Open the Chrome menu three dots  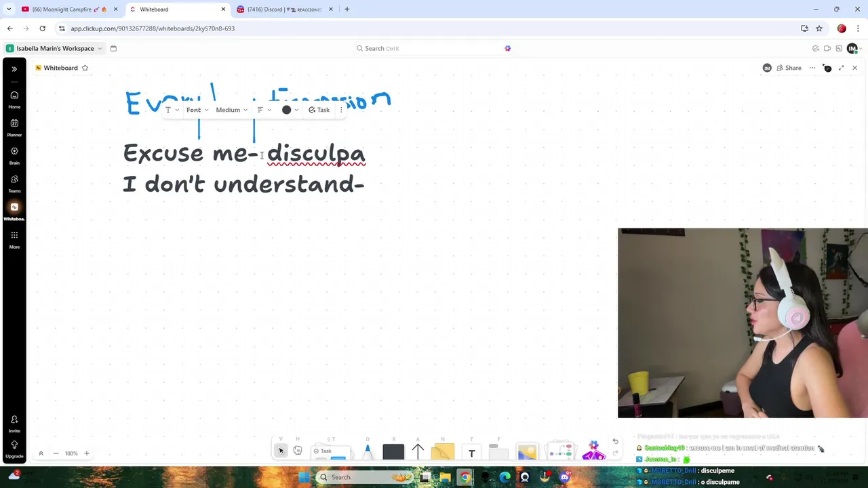[x=858, y=28]
